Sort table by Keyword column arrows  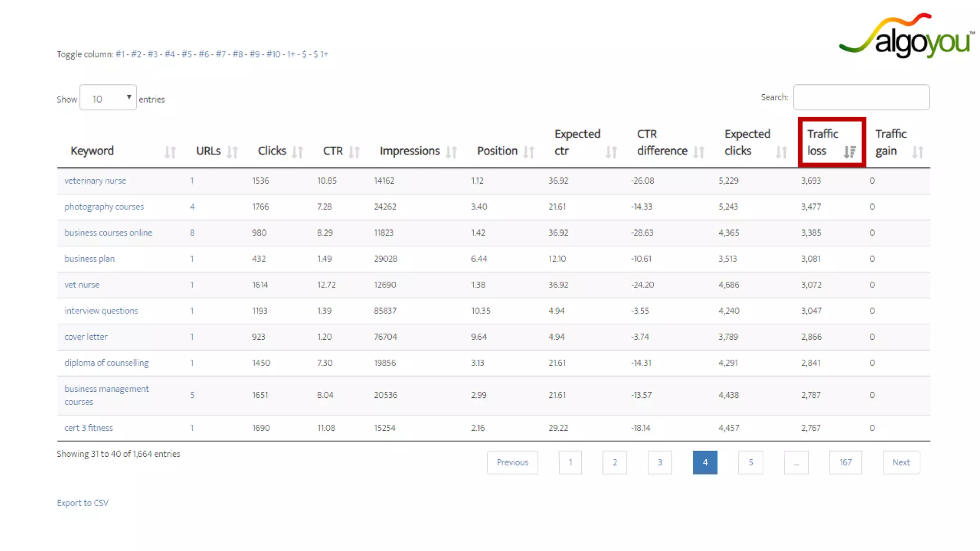pos(170,152)
